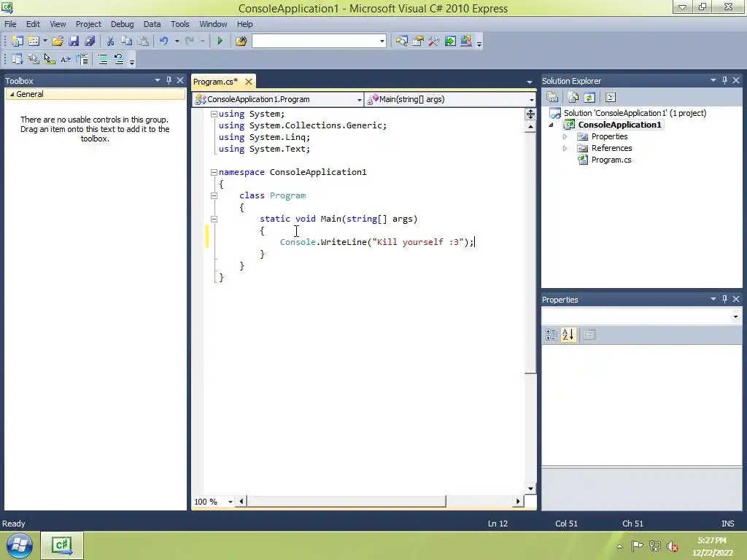
Task: Collapse the class Program outline block
Action: (214, 195)
